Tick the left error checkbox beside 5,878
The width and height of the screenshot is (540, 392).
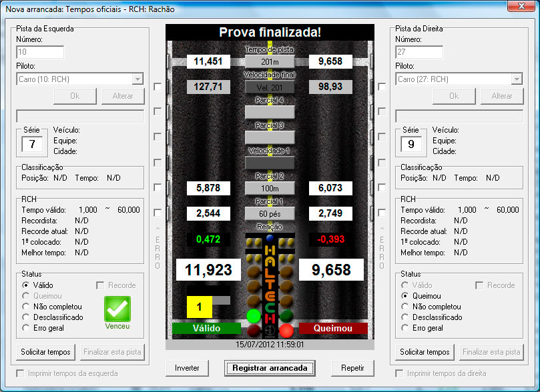tap(158, 188)
